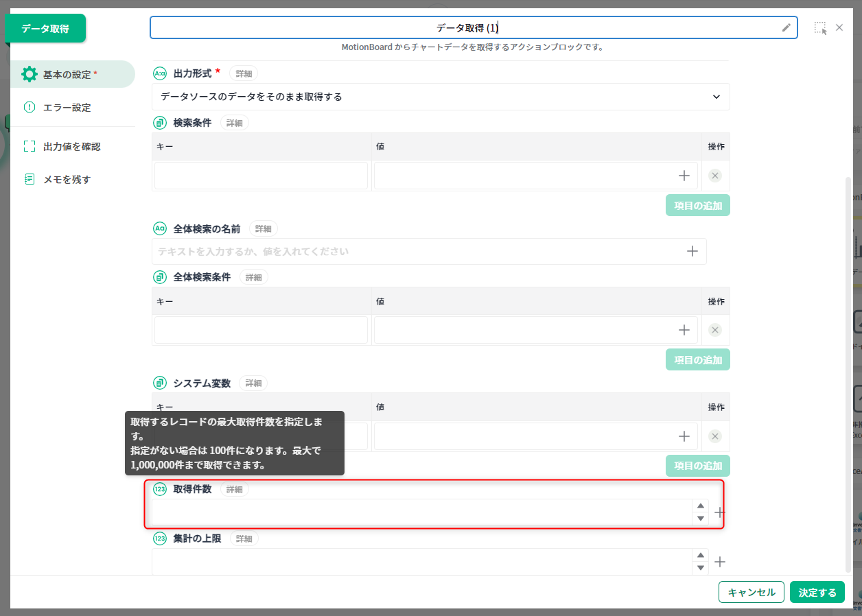Click the 検索条件 list icon
The image size is (862, 616).
(x=160, y=123)
